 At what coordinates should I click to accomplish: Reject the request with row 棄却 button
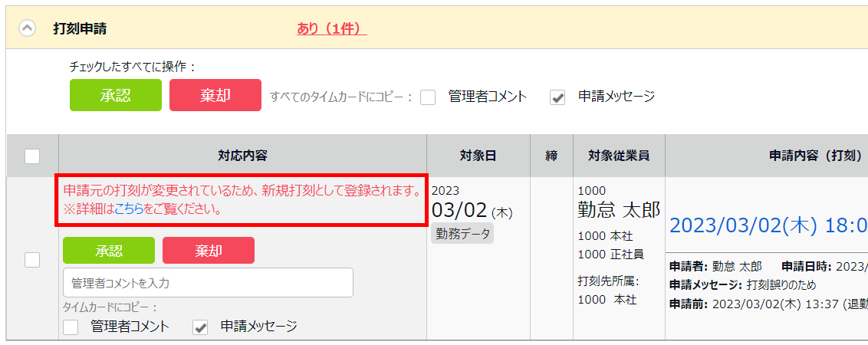[x=209, y=250]
